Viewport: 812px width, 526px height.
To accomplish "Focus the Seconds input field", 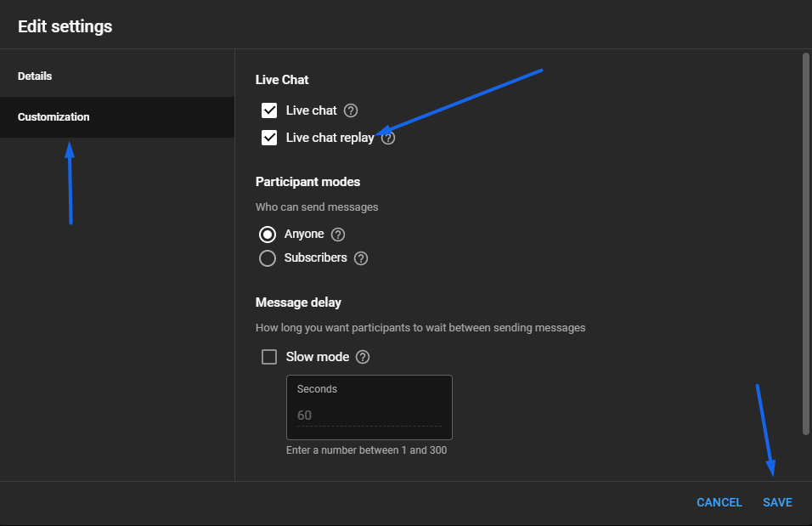I will pyautogui.click(x=369, y=407).
